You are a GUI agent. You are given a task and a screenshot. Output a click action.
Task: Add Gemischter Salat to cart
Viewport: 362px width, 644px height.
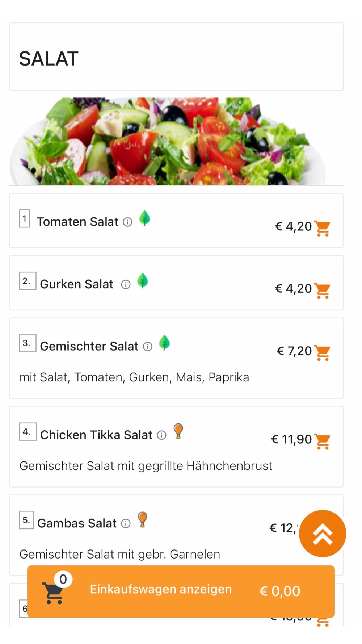coord(322,353)
